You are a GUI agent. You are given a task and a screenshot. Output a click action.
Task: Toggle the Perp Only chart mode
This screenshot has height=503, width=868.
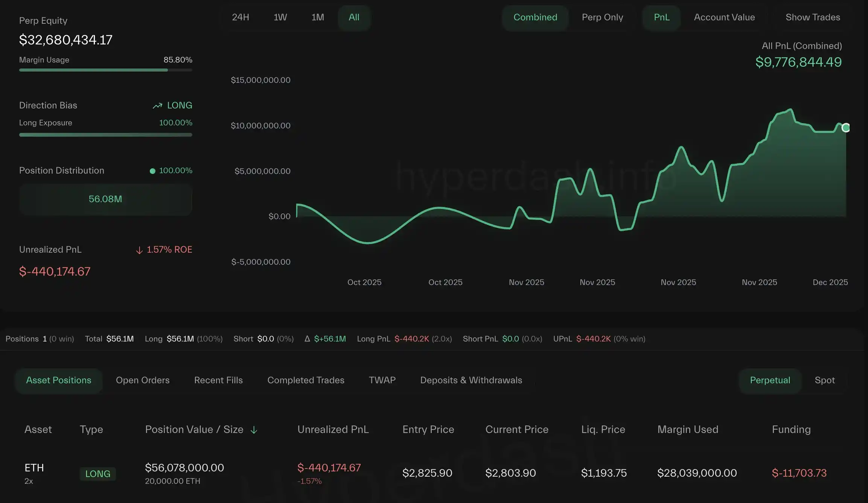click(602, 17)
